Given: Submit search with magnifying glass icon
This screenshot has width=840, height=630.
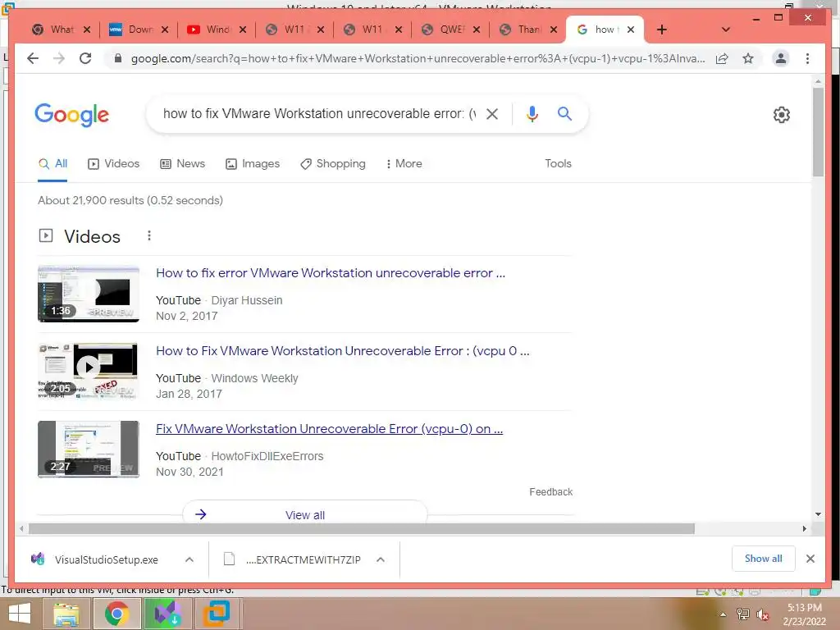Looking at the screenshot, I should [564, 113].
